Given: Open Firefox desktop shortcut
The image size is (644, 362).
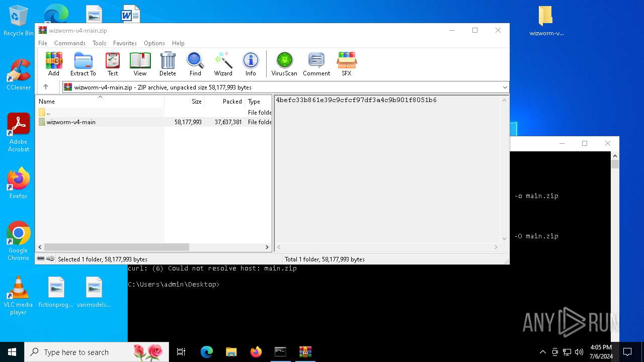Looking at the screenshot, I should tap(19, 183).
